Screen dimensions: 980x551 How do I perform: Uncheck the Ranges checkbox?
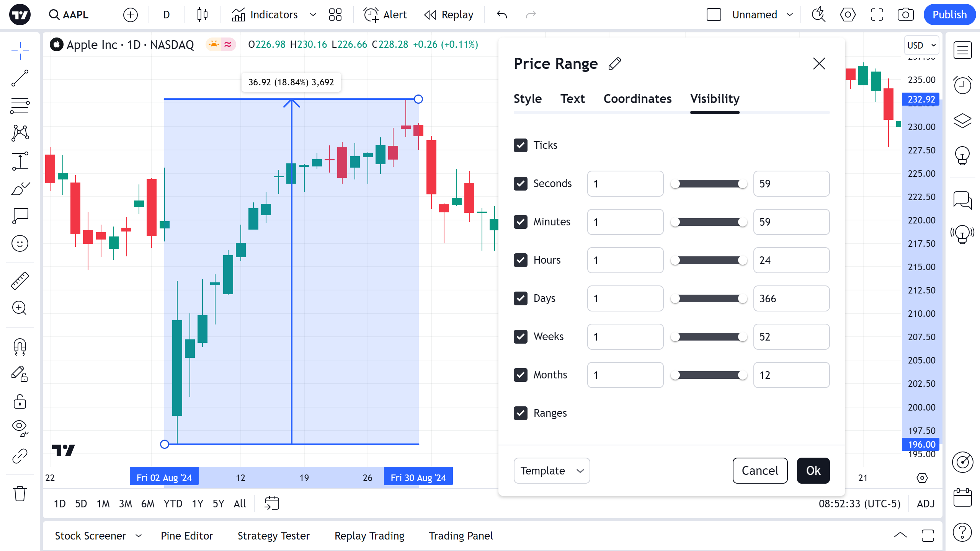[521, 413]
